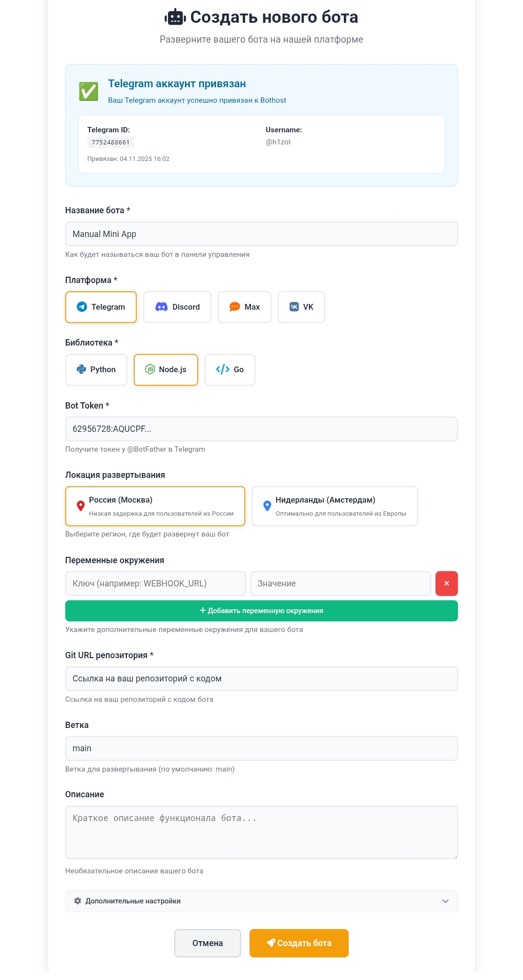Click the Discord logo icon
The height and width of the screenshot is (980, 523).
click(x=161, y=307)
